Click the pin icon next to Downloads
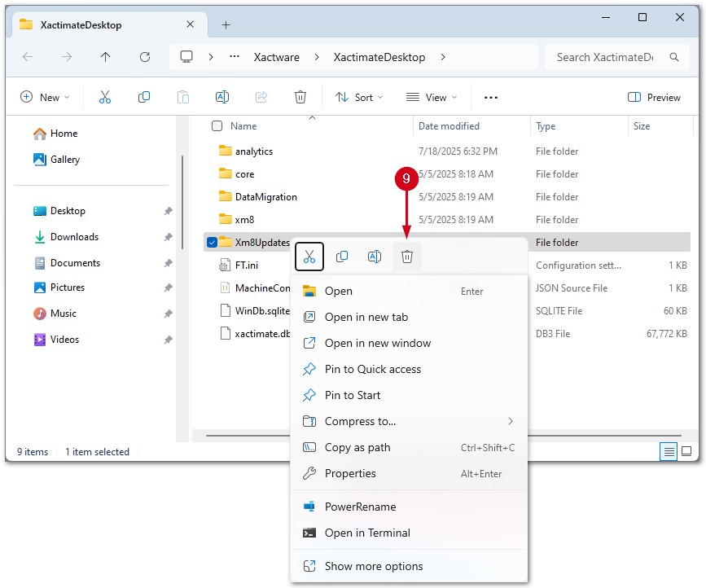The width and height of the screenshot is (706, 588). (x=168, y=237)
